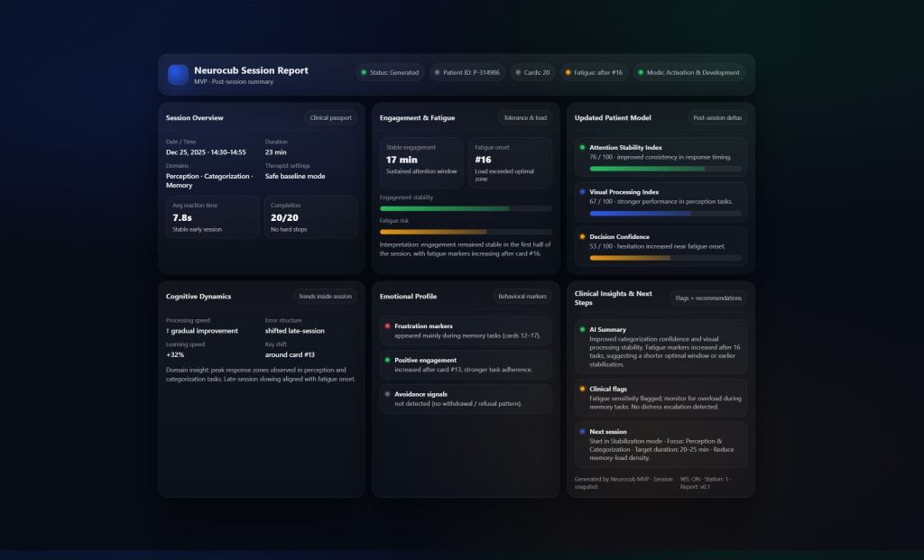Click the green Engagement stability bar
The height and width of the screenshot is (560, 924).
coord(445,208)
